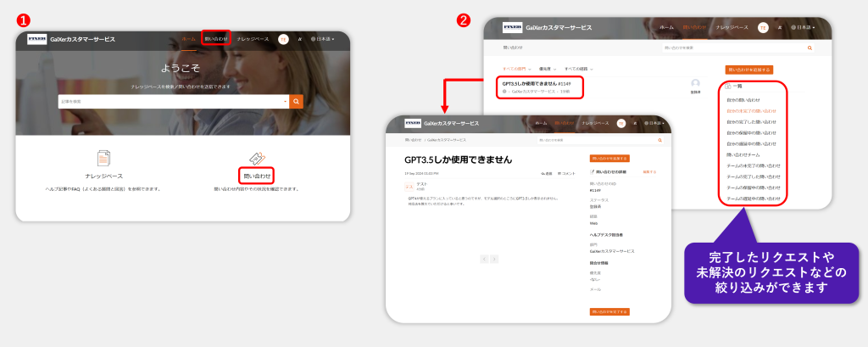
Task: Click the previous page arrow in ticket detail
Action: 484,258
